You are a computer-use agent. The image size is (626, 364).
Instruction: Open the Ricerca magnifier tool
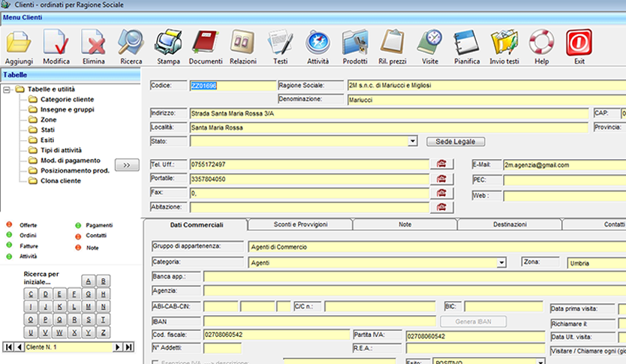[131, 42]
